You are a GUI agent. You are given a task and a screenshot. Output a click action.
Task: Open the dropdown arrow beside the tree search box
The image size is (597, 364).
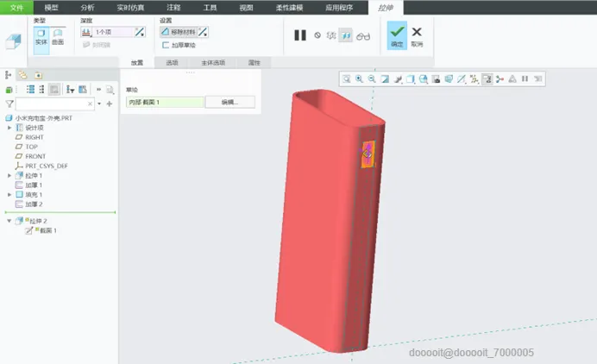pos(99,104)
